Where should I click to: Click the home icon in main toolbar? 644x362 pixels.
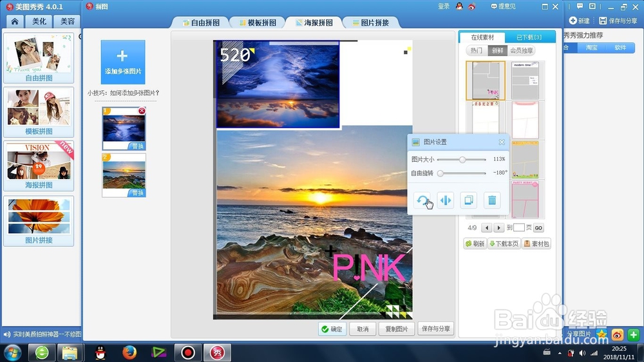click(15, 21)
